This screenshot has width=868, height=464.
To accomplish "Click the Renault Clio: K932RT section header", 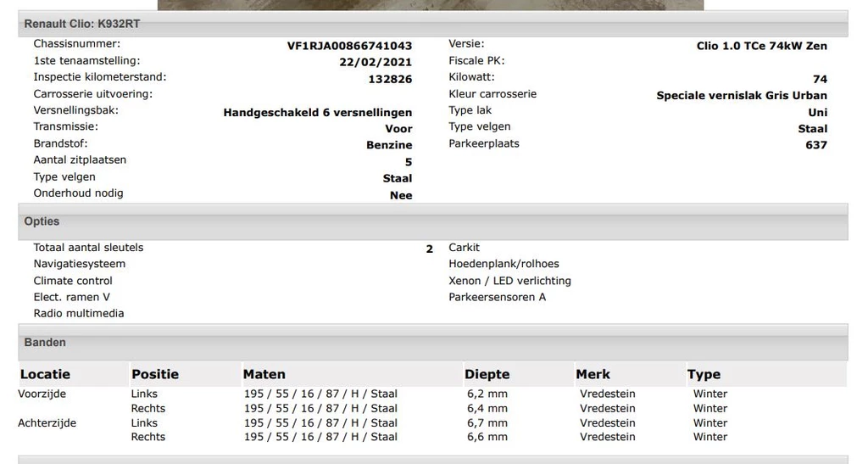I will point(82,24).
